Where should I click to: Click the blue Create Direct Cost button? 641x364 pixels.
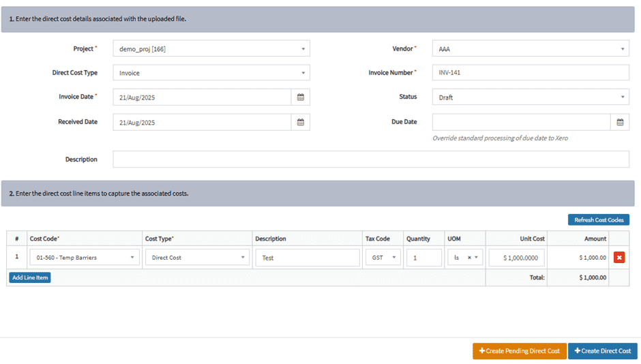(x=602, y=351)
